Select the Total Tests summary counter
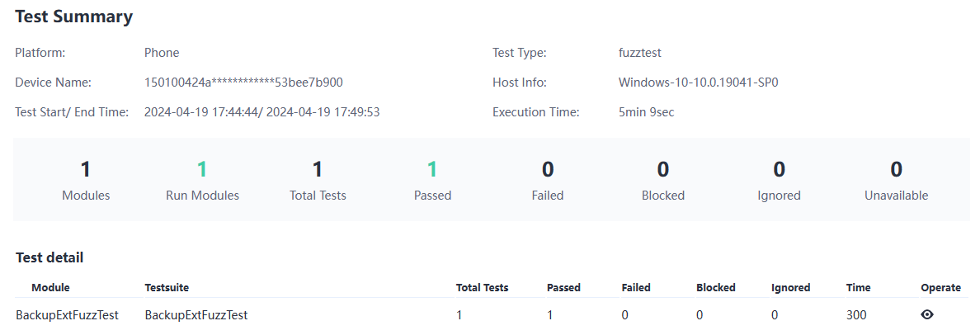The width and height of the screenshot is (980, 335). (x=318, y=179)
